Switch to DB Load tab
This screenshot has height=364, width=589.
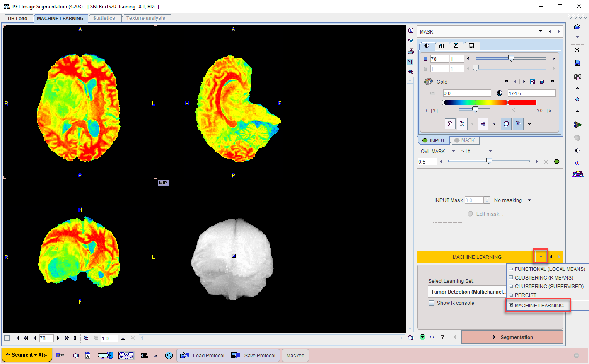click(x=17, y=18)
